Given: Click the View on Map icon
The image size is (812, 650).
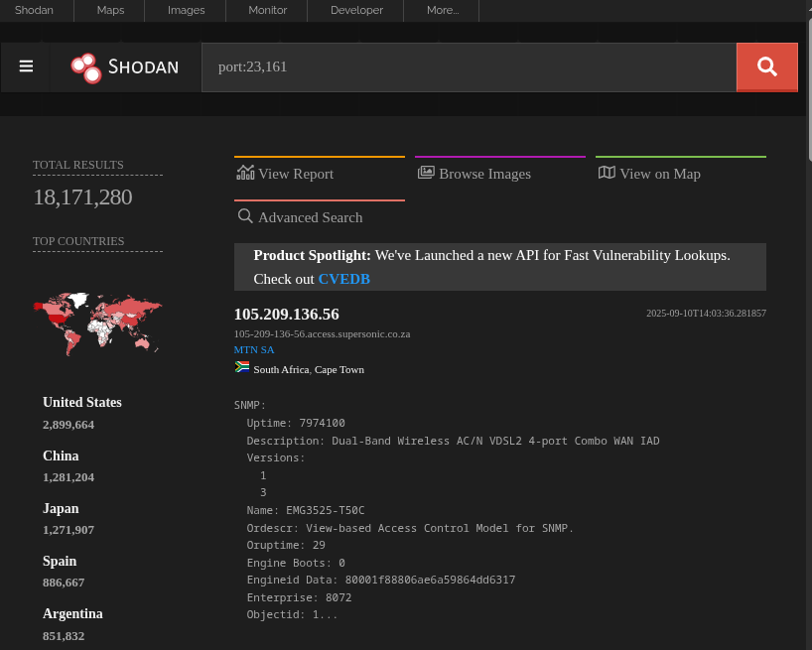Looking at the screenshot, I should pyautogui.click(x=607, y=173).
